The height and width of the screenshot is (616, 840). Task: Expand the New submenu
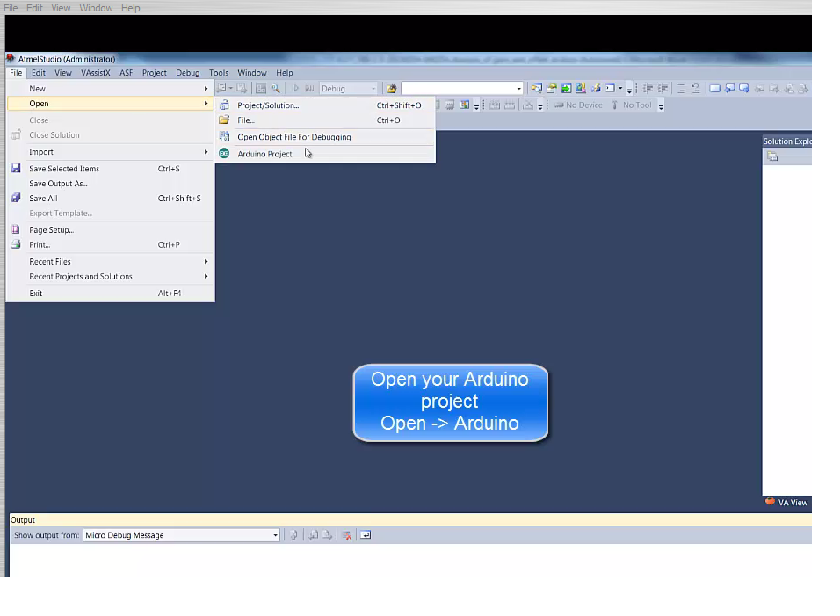(110, 89)
